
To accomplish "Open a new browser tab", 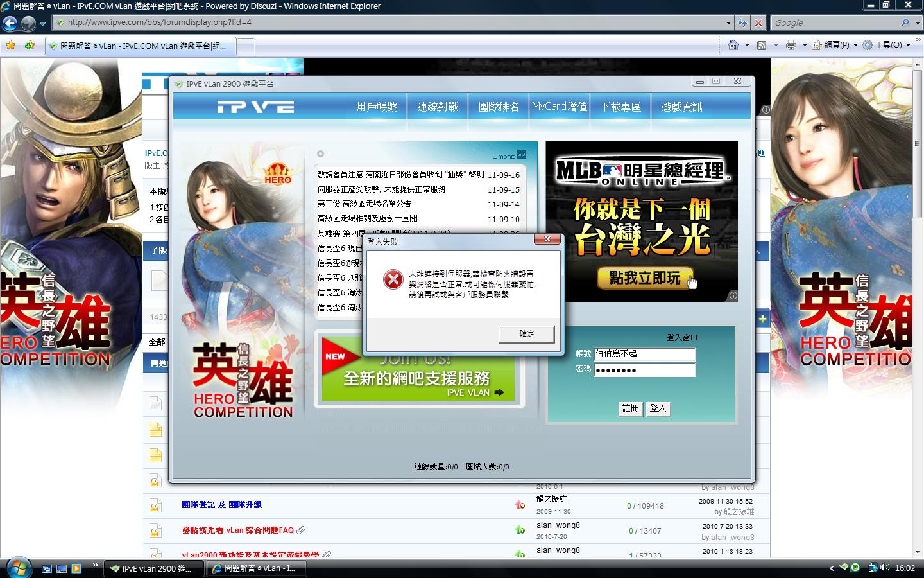I will [x=246, y=46].
